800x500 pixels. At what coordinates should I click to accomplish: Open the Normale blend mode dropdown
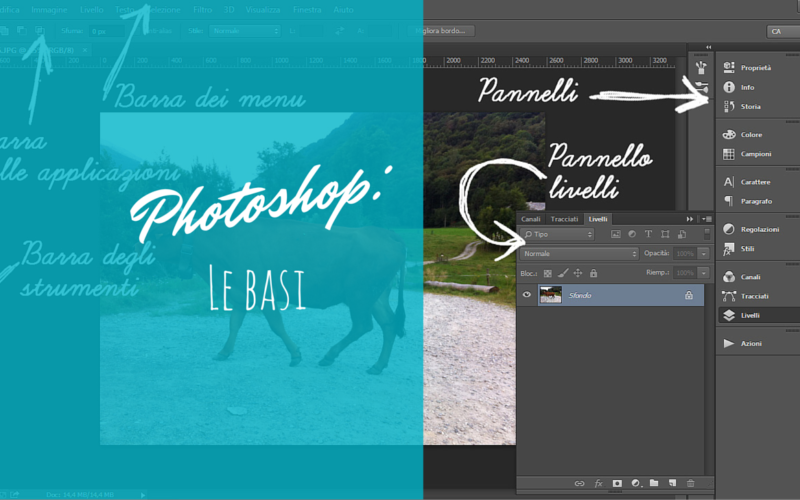click(x=579, y=254)
